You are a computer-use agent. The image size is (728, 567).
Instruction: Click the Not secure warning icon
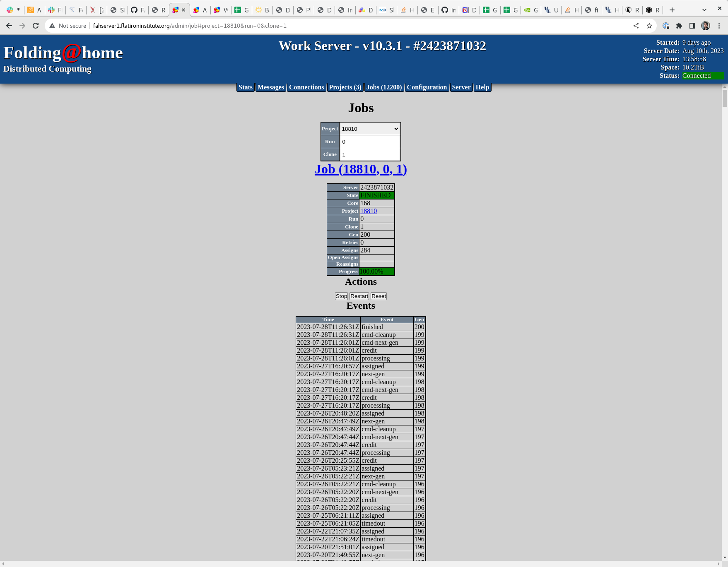[52, 26]
